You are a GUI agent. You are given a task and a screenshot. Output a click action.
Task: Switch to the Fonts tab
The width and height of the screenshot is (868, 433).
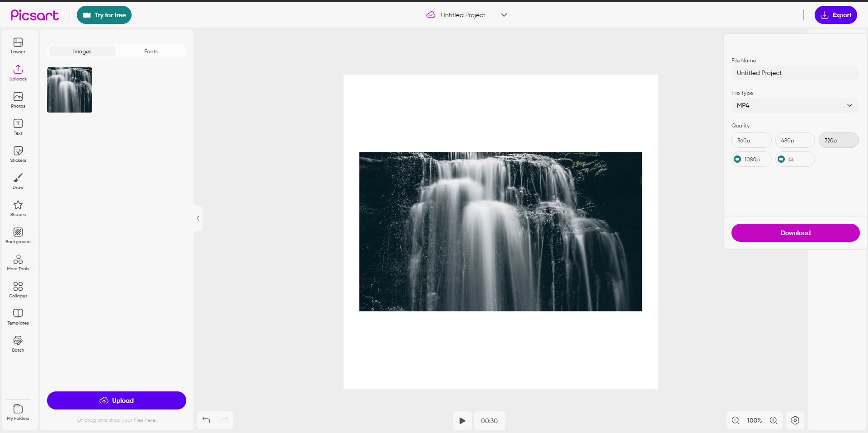(151, 51)
